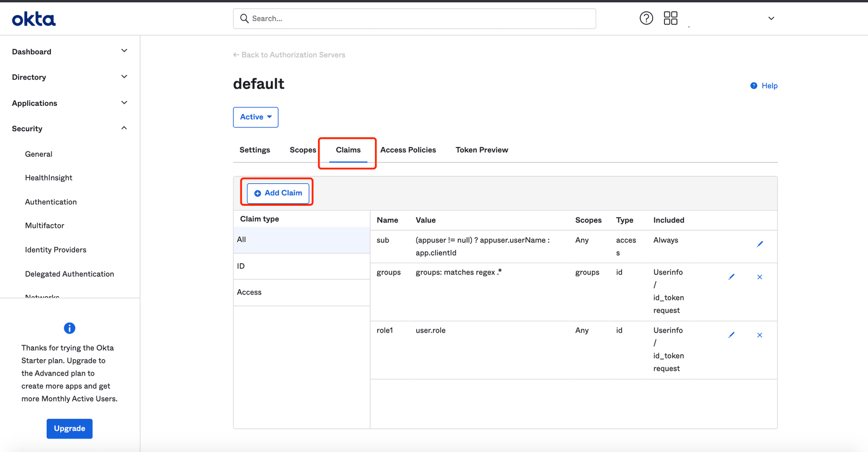Delete the role1 claim
Image resolution: width=868 pixels, height=452 pixels.
pyautogui.click(x=759, y=335)
